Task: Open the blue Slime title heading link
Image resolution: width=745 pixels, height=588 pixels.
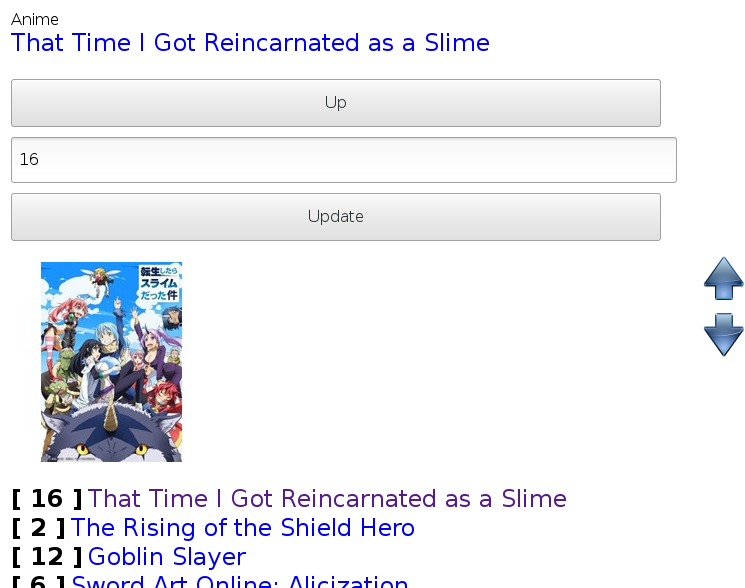Action: 250,43
